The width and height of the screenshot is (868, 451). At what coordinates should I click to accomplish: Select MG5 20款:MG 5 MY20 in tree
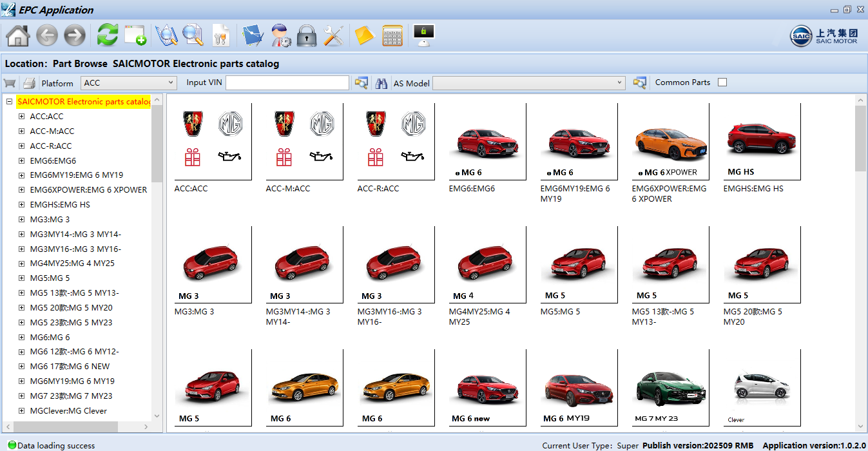tap(72, 308)
